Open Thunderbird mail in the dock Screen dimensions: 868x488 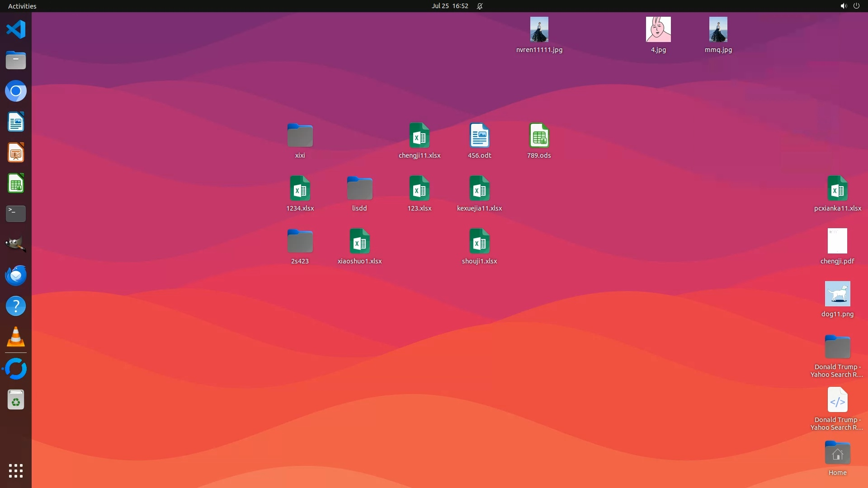click(16, 275)
